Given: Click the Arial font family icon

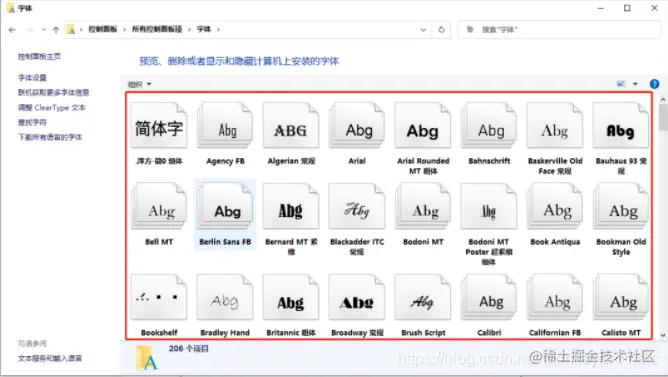Looking at the screenshot, I should (357, 125).
